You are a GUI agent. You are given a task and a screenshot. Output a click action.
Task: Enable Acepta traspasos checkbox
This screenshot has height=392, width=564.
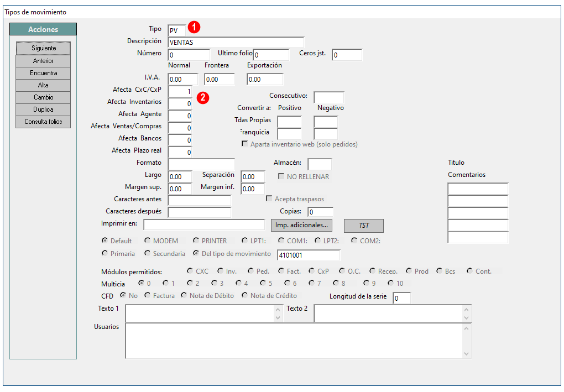269,198
